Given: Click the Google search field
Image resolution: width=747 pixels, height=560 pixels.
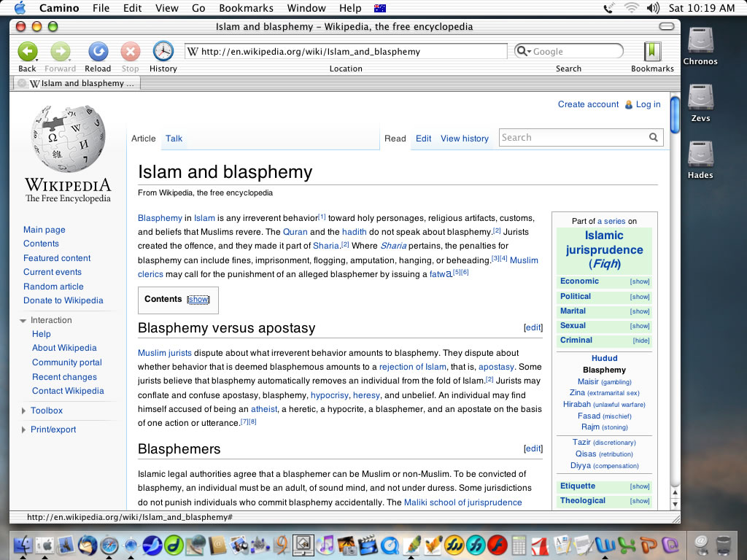Looking at the screenshot, I should (569, 51).
